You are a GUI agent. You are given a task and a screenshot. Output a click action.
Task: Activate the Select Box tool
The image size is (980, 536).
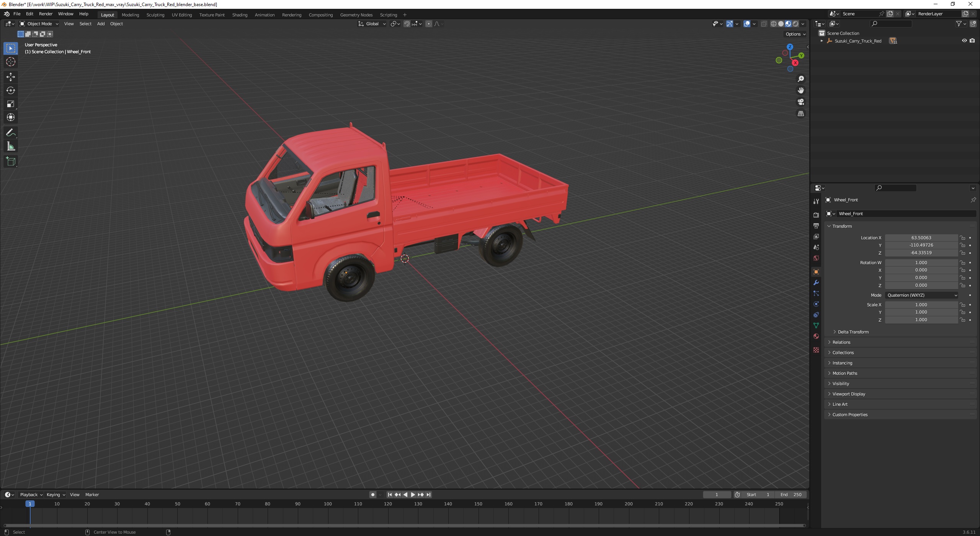11,48
